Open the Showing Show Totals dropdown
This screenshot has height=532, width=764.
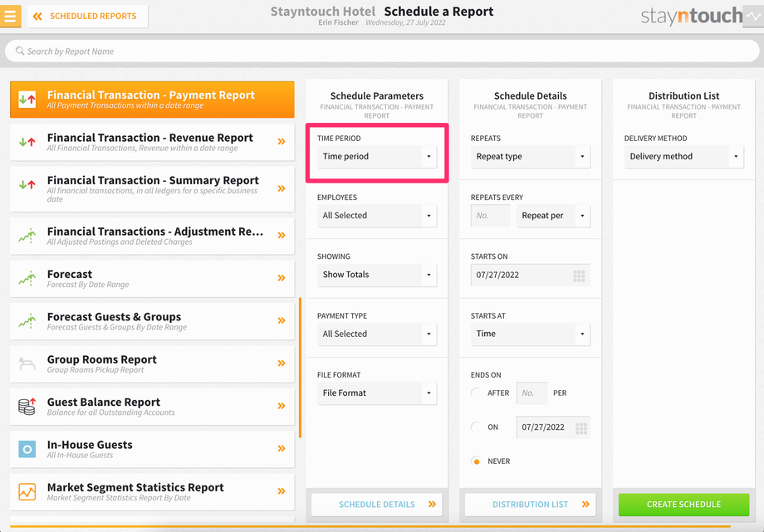pos(377,275)
